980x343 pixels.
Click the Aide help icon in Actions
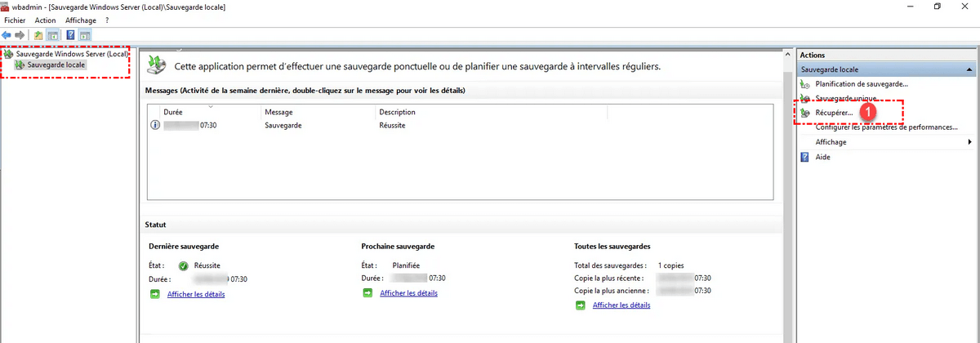point(805,157)
